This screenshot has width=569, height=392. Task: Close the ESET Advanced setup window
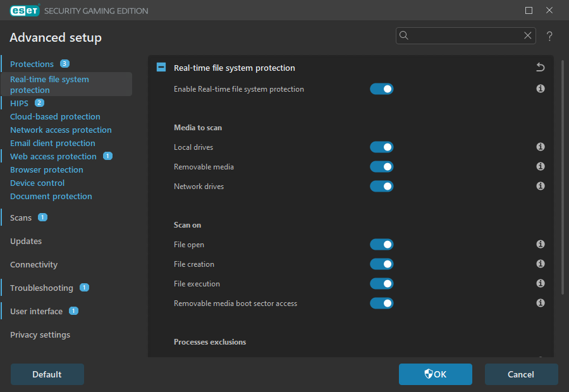pyautogui.click(x=549, y=11)
